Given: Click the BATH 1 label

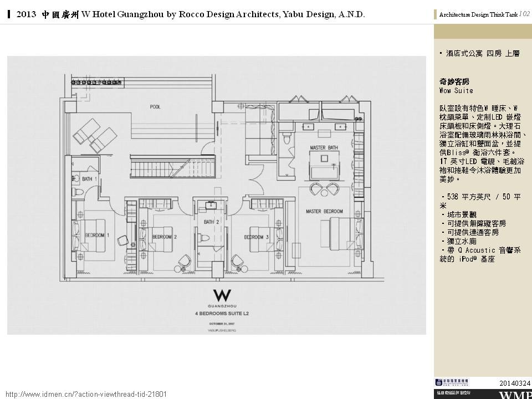Looking at the screenshot, I should pos(90,180).
